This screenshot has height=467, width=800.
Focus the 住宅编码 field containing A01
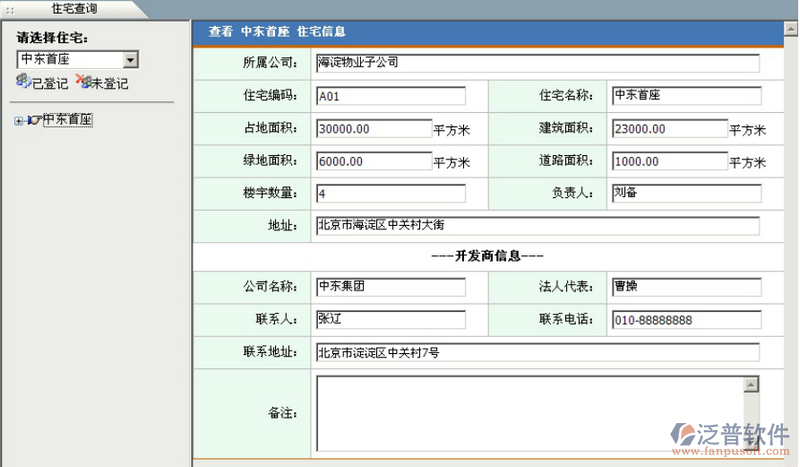click(390, 97)
